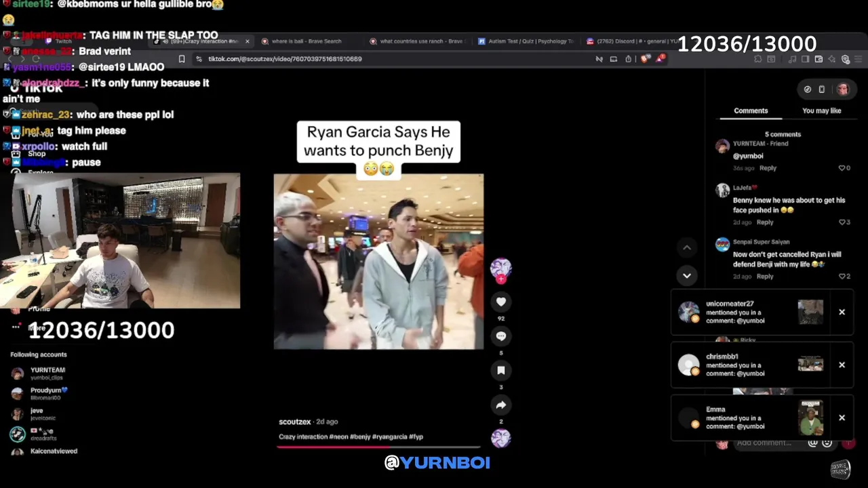
Task: Share the video using arrow icon
Action: click(500, 405)
